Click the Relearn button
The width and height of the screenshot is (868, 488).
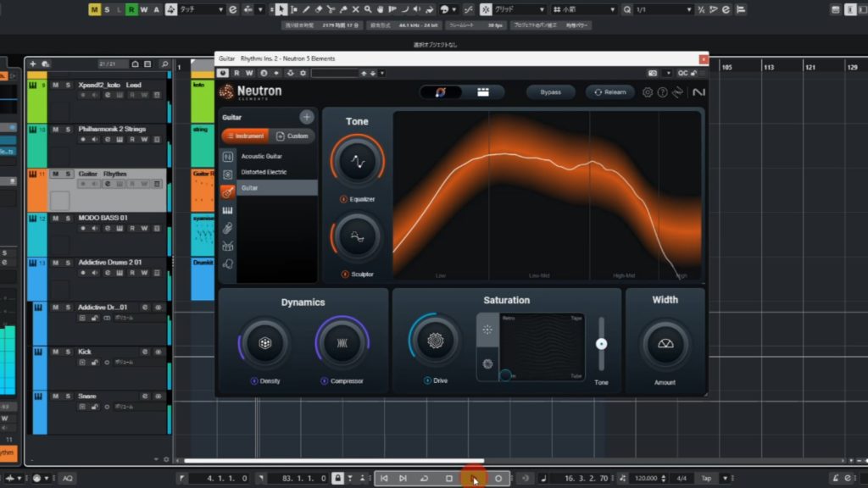609,92
